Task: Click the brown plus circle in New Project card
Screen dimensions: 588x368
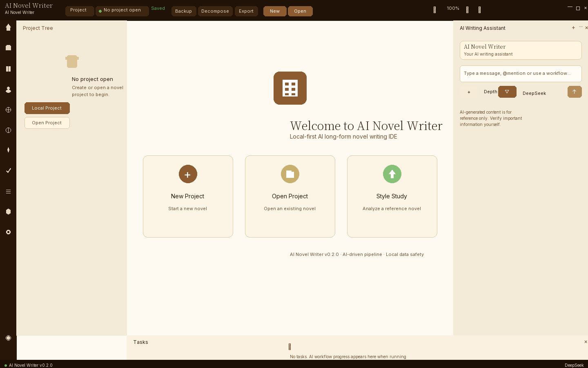Action: click(x=188, y=174)
